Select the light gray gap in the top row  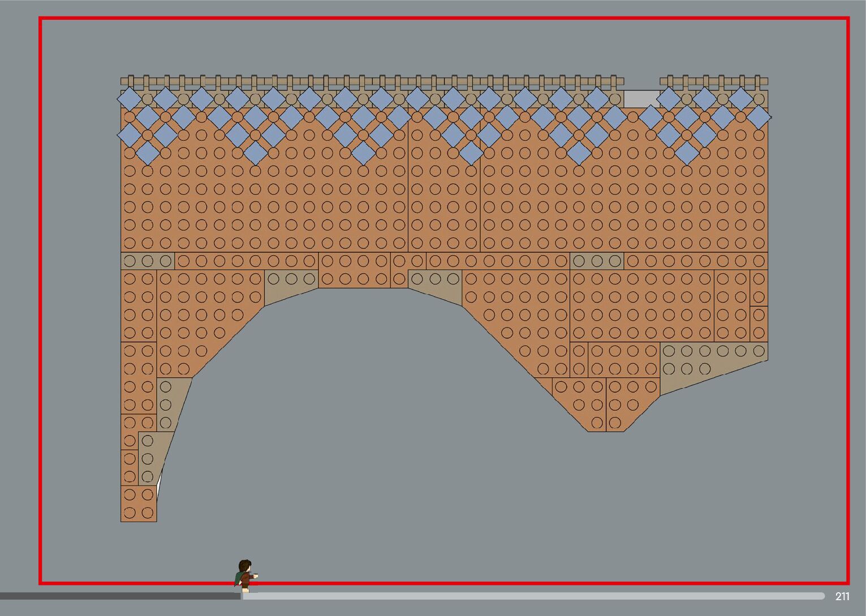641,98
